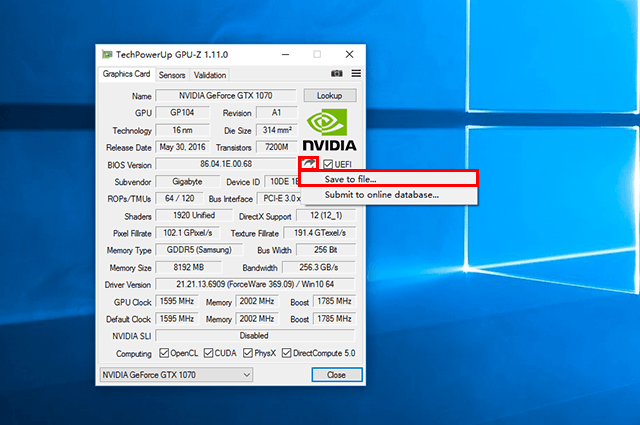This screenshot has height=425, width=640.
Task: Open the Validation tab
Action: [x=210, y=75]
